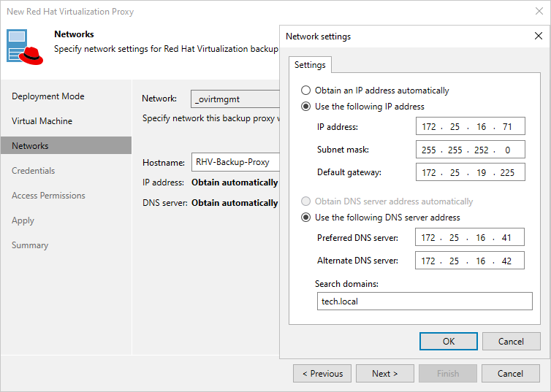Open the Virtual Machine step
Image resolution: width=551 pixels, height=392 pixels.
42,121
